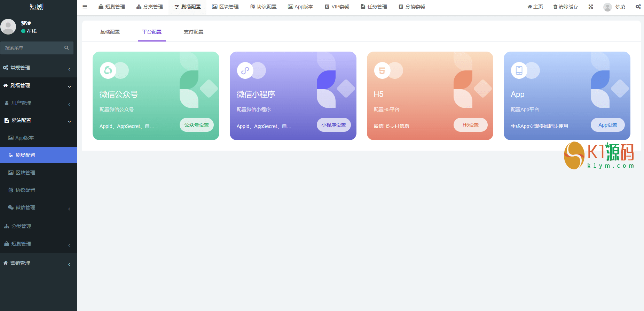Open the 协议配置 tab in the top bar

(x=264, y=7)
